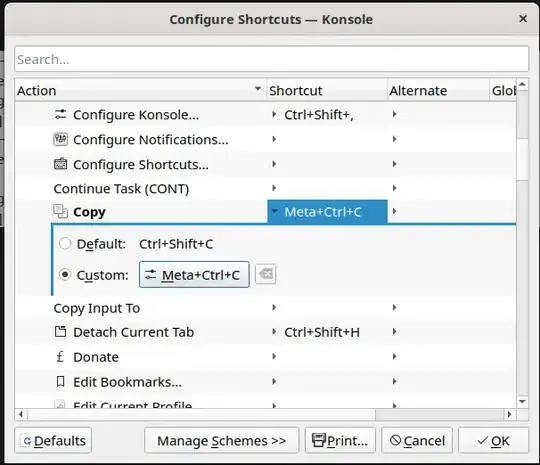This screenshot has height=465, width=540.
Task: Click the Configure Notifications icon
Action: pyautogui.click(x=60, y=140)
